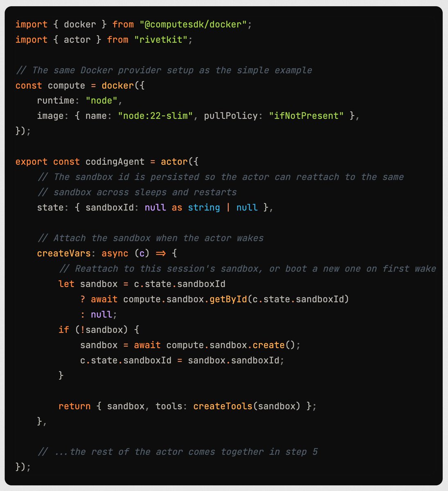Click the let sandbox declaration keyword
This screenshot has width=448, height=491.
(66, 284)
